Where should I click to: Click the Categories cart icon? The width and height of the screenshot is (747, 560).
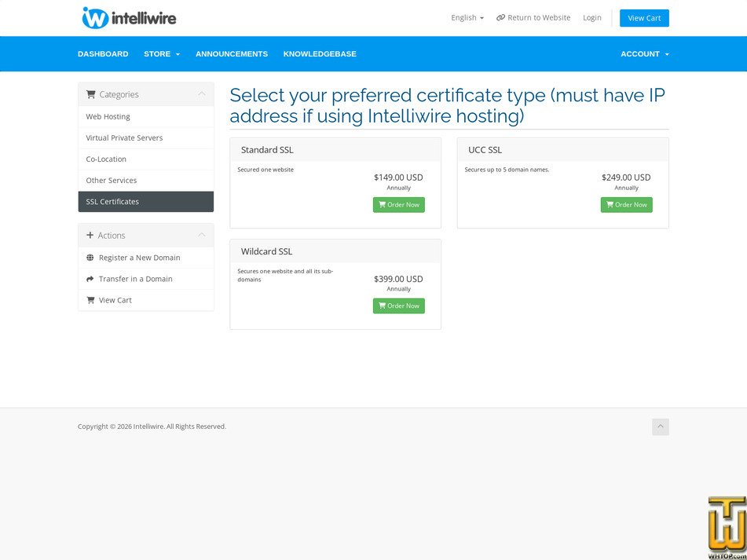[x=90, y=94]
